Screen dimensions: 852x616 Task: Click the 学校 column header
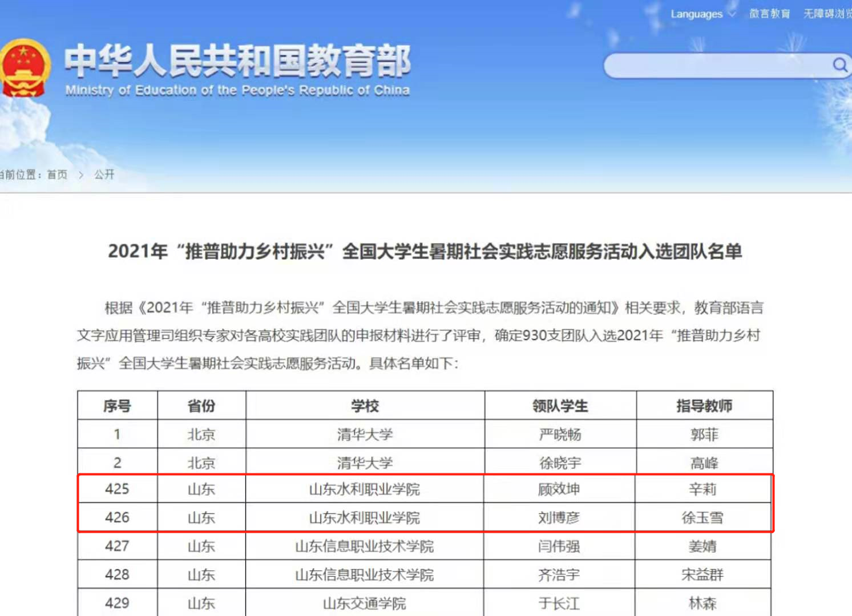point(365,406)
